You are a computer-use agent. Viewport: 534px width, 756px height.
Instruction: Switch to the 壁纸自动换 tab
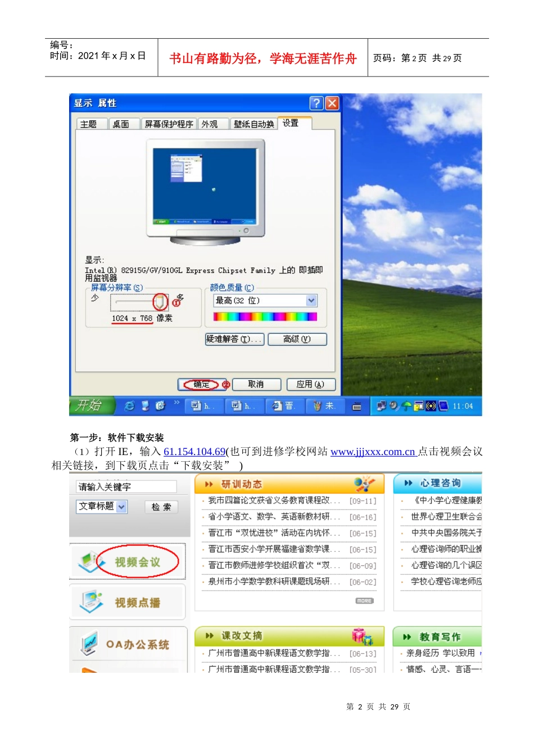point(254,124)
